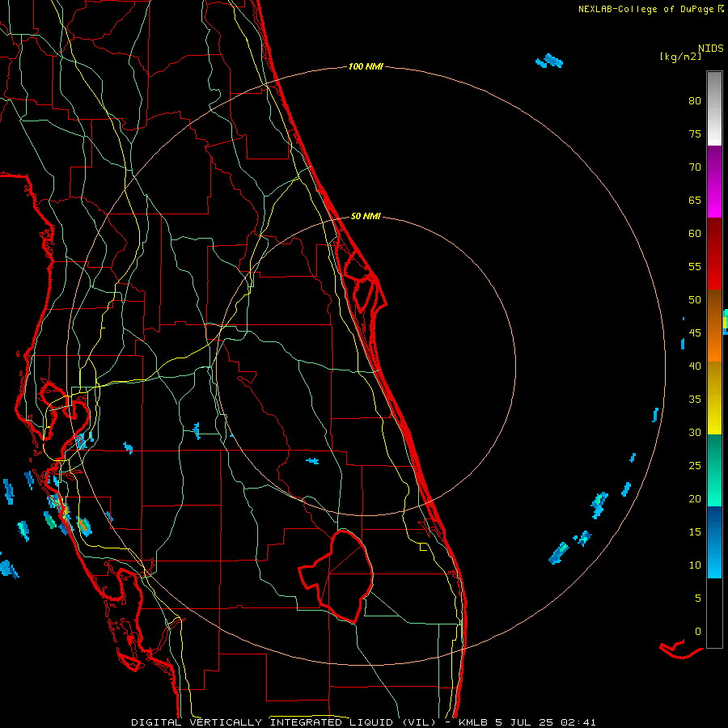This screenshot has width=728, height=728.
Task: Click the 70 value on the VIL scale
Action: click(695, 167)
